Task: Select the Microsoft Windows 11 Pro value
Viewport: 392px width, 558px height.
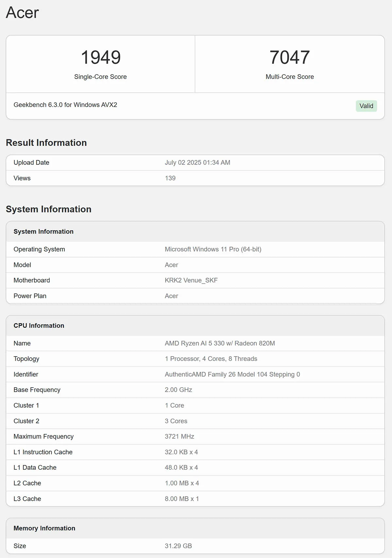Action: coord(213,249)
